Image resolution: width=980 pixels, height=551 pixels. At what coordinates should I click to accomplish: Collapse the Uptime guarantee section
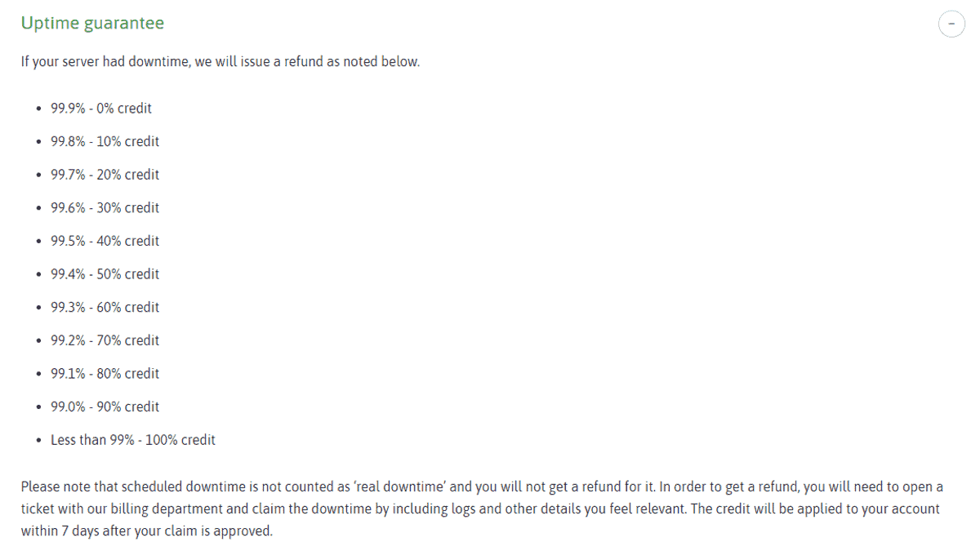point(951,24)
